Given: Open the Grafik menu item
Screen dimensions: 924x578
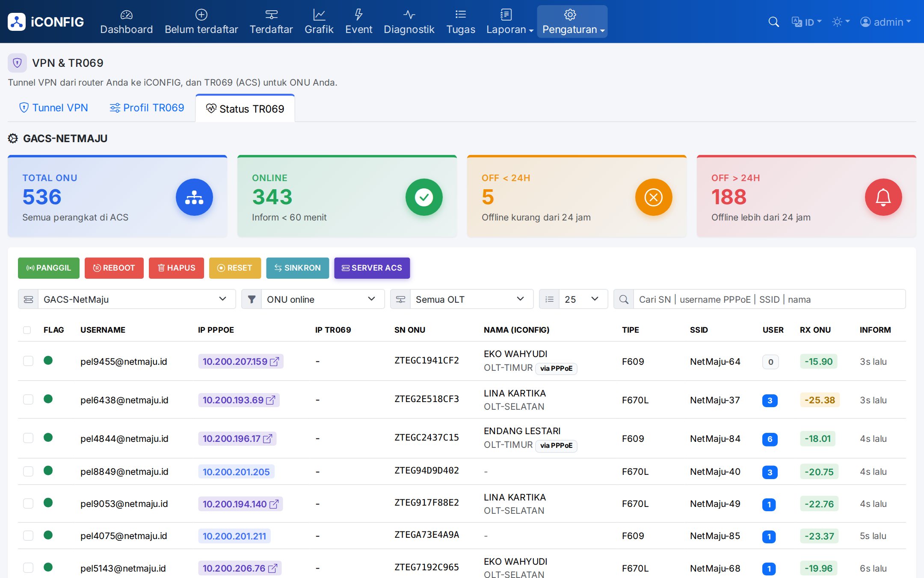Looking at the screenshot, I should click(x=319, y=22).
